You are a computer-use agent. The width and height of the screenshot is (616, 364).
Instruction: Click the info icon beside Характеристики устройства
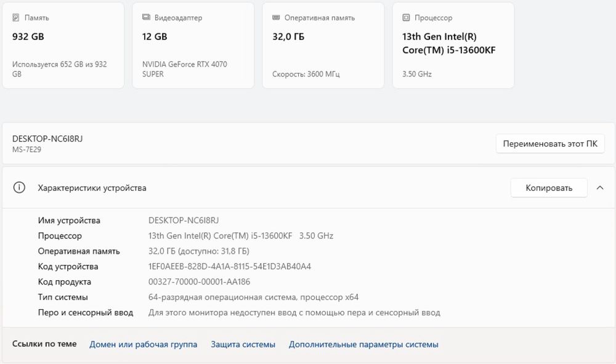click(x=19, y=188)
